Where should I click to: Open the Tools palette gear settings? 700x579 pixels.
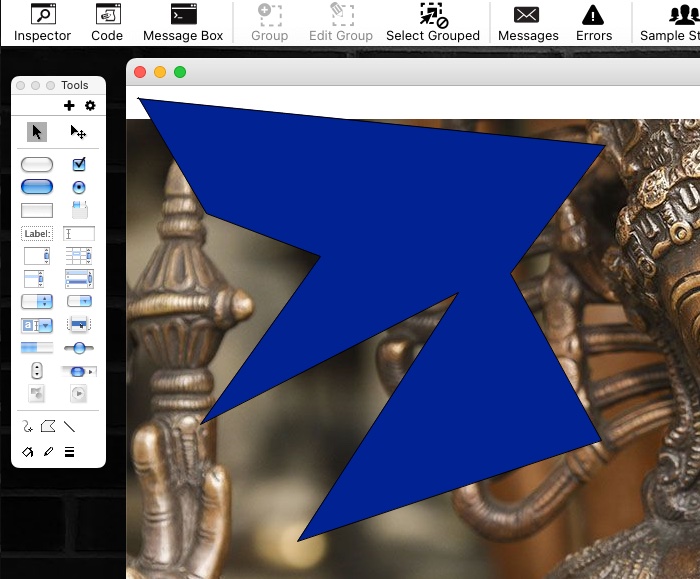click(90, 106)
